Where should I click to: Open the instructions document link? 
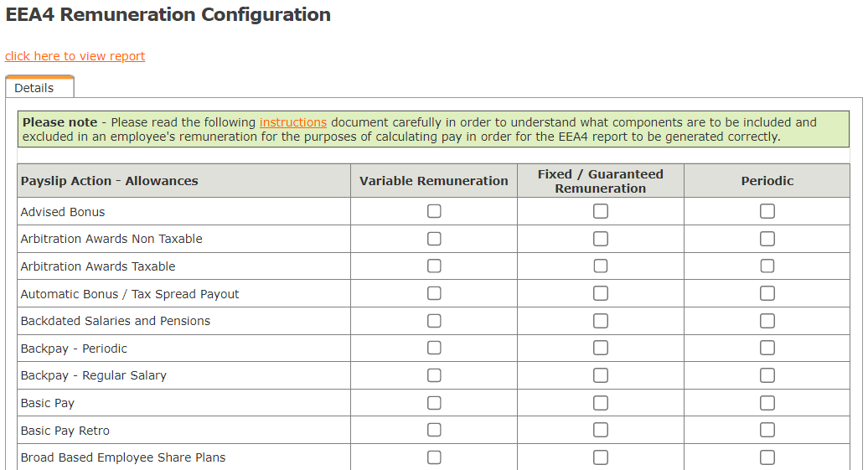coord(292,122)
